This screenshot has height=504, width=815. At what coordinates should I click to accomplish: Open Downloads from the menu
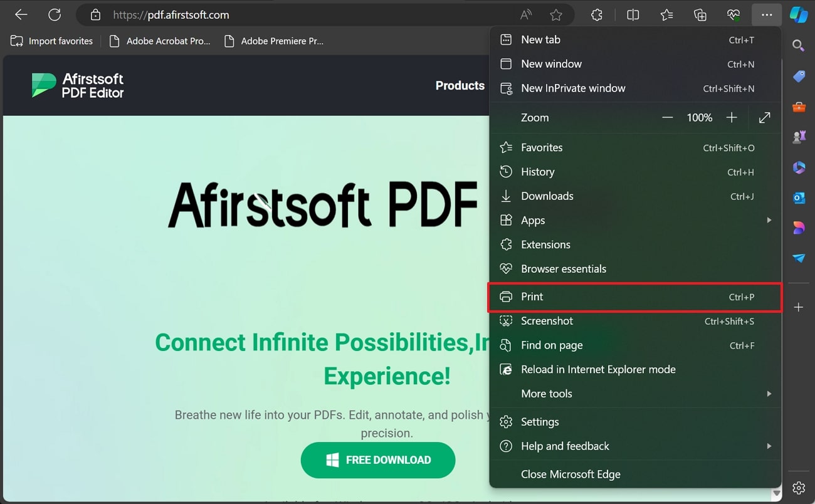coord(635,196)
